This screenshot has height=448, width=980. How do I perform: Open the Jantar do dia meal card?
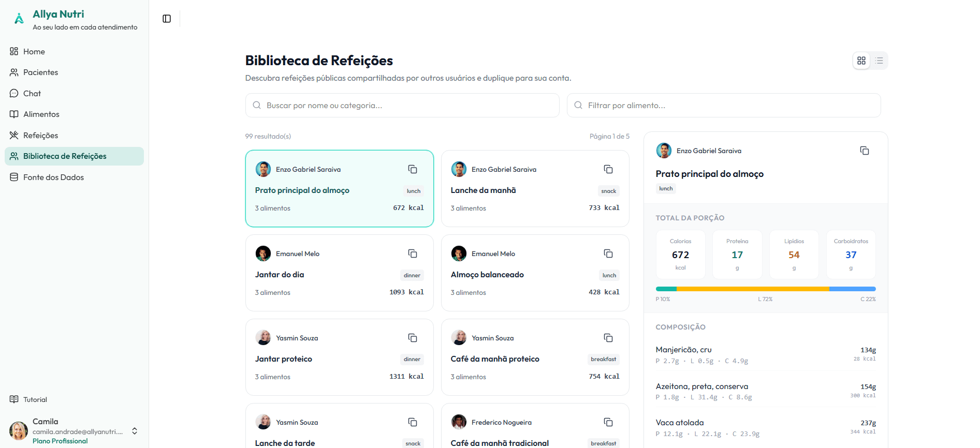pos(340,273)
